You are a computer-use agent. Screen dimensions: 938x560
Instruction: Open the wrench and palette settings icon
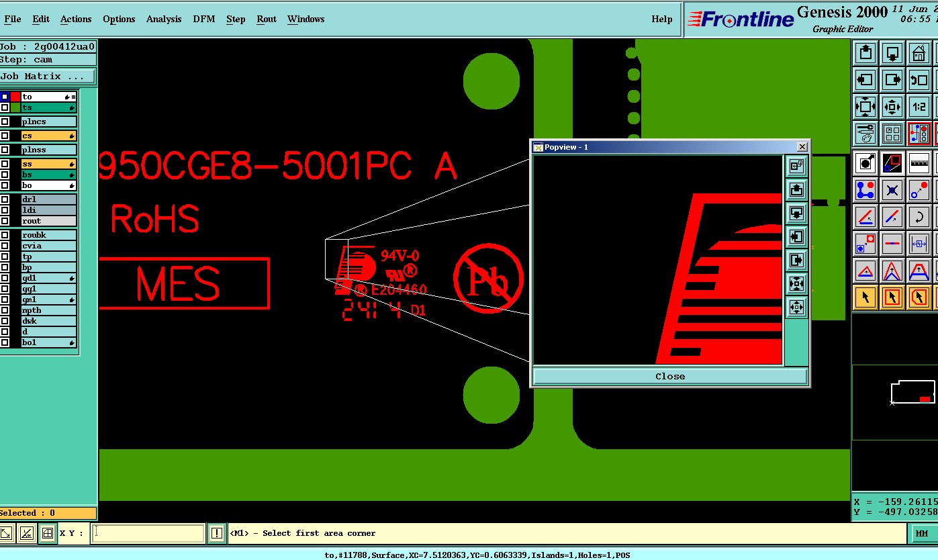click(x=865, y=133)
